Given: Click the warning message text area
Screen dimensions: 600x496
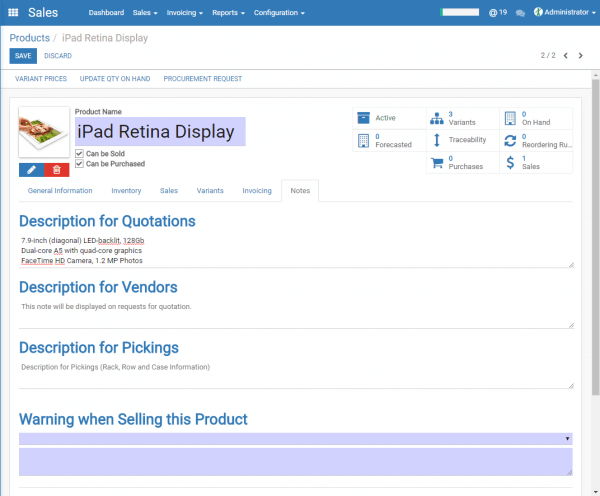Looking at the screenshot, I should tap(296, 462).
